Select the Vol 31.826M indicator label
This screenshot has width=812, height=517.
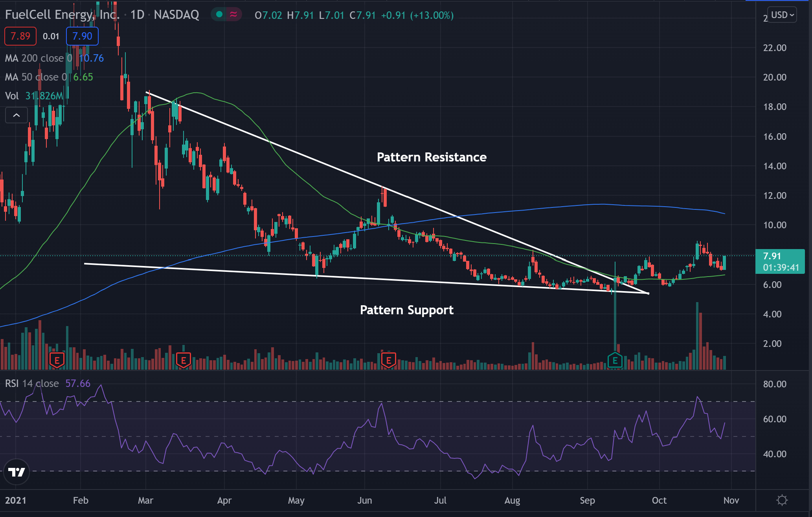[34, 96]
